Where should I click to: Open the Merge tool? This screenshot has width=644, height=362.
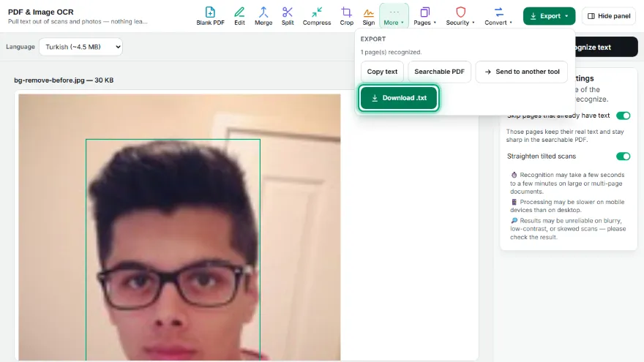(x=263, y=16)
